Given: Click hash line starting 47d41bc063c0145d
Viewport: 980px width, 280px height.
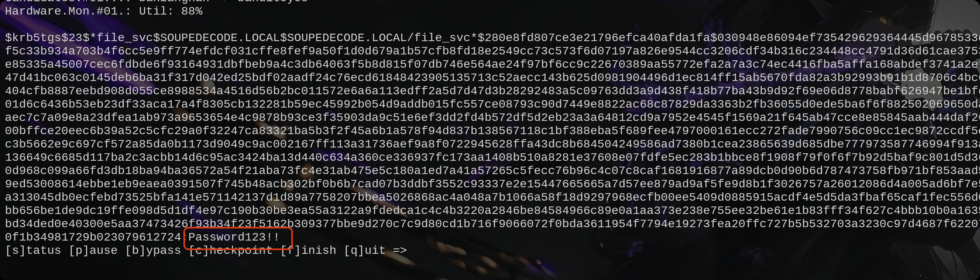Looking at the screenshot, I should click(492, 78).
